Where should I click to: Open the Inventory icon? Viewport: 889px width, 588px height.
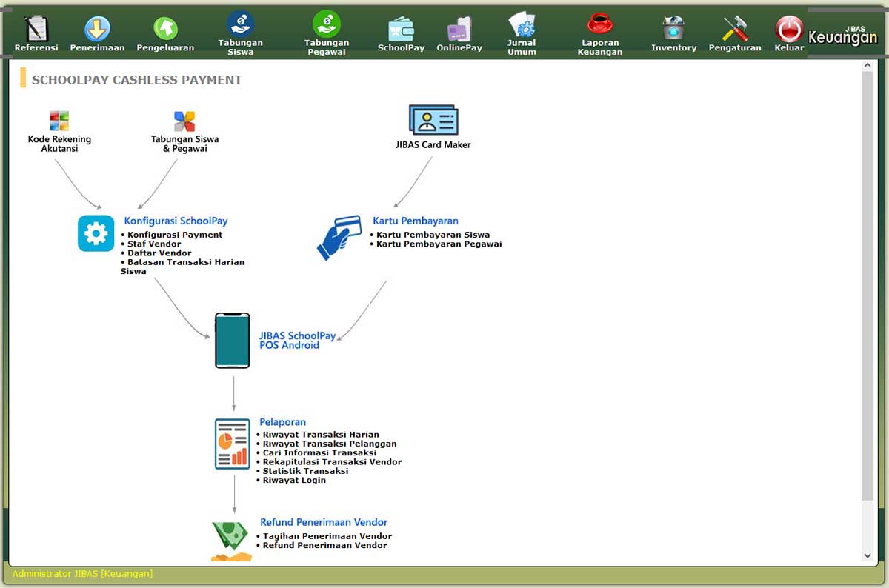tap(673, 29)
